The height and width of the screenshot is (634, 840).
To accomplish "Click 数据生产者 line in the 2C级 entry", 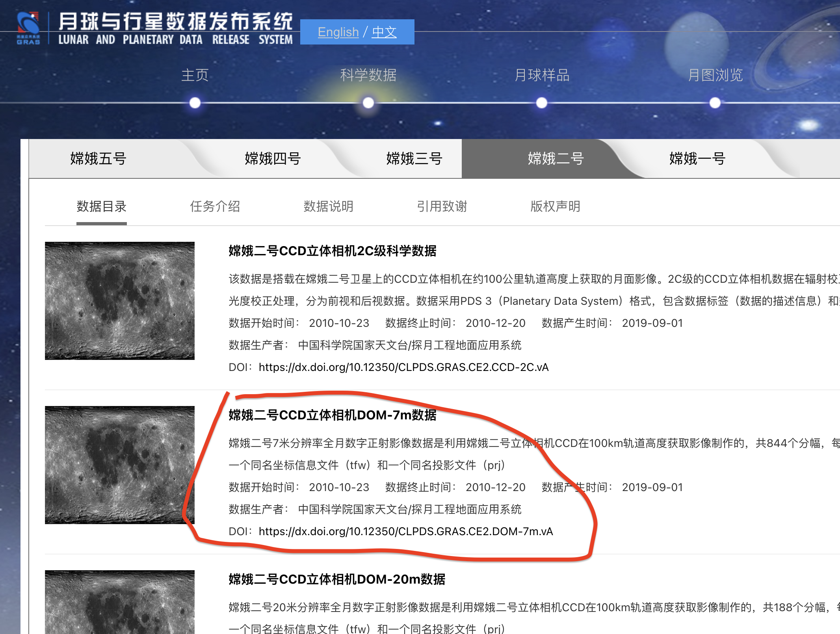I will 375,345.
